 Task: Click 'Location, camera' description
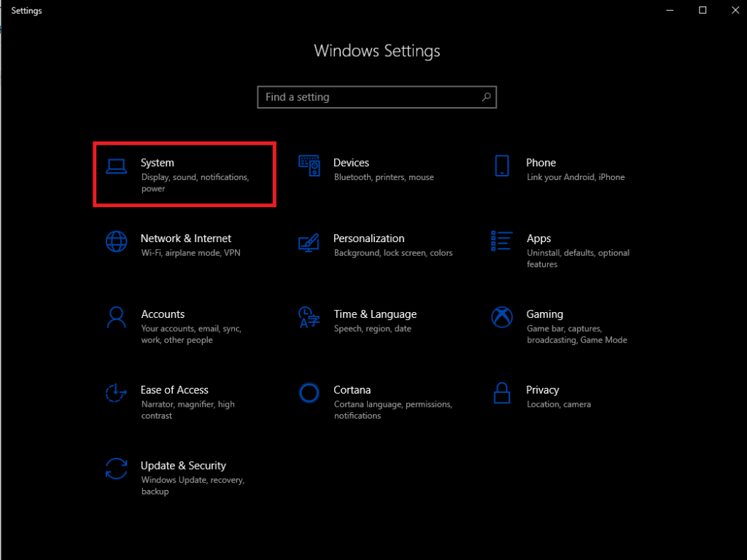(x=558, y=404)
